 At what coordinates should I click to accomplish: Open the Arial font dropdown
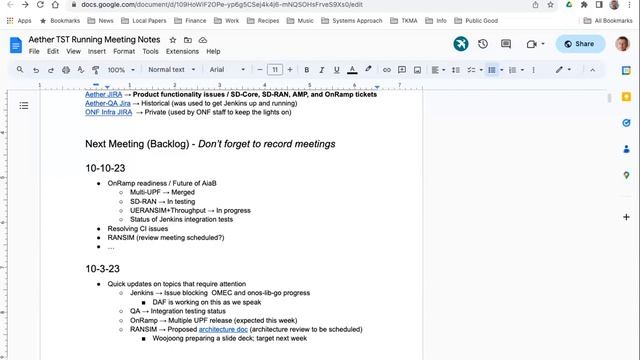tap(227, 70)
